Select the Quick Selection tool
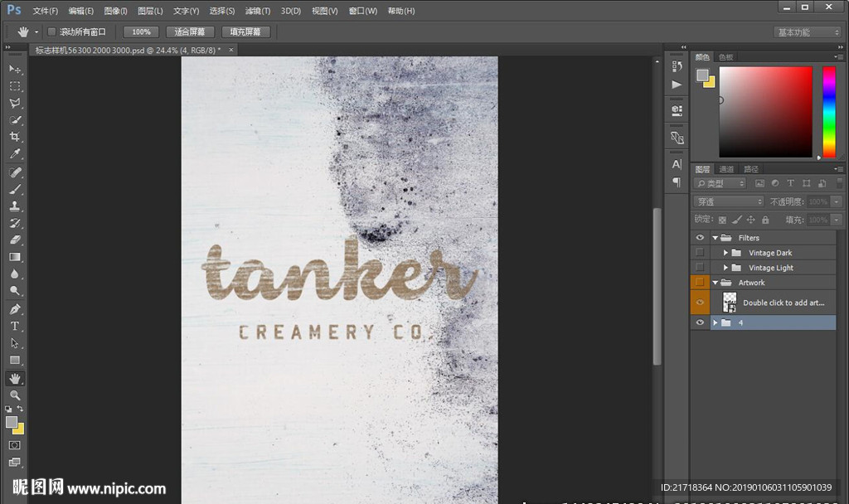 pos(15,119)
